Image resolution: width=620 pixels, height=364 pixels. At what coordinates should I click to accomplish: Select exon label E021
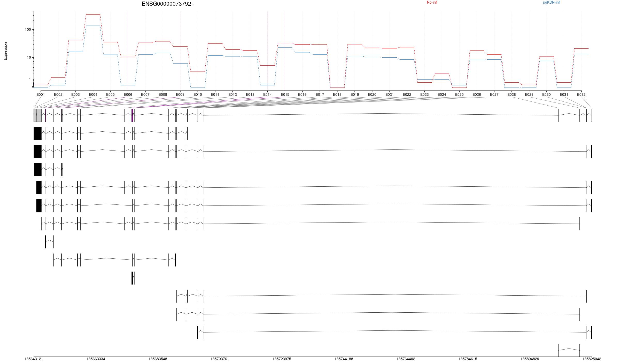[x=390, y=94]
